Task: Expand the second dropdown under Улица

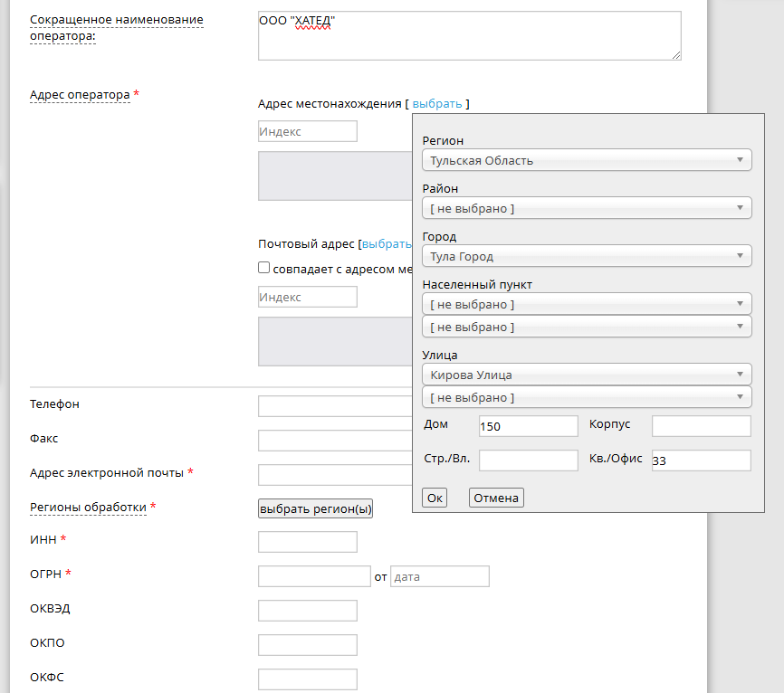Action: pyautogui.click(x=587, y=398)
